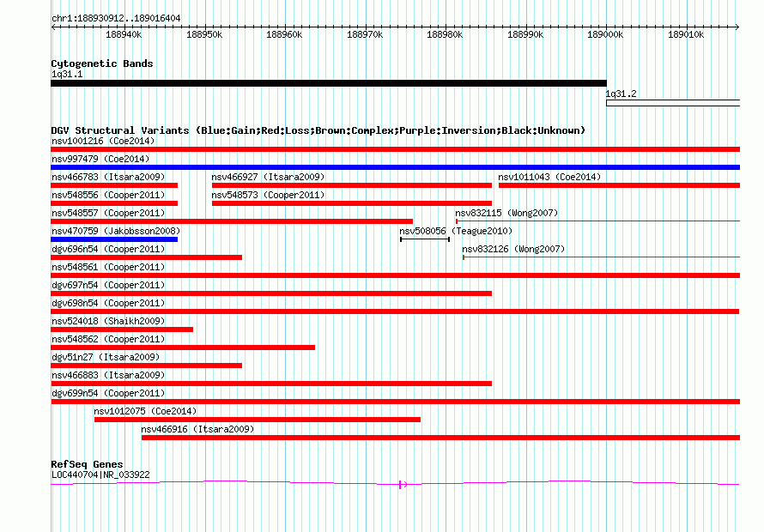Click the Cytogenetic Bands track heading
The height and width of the screenshot is (532, 764).
click(x=102, y=63)
